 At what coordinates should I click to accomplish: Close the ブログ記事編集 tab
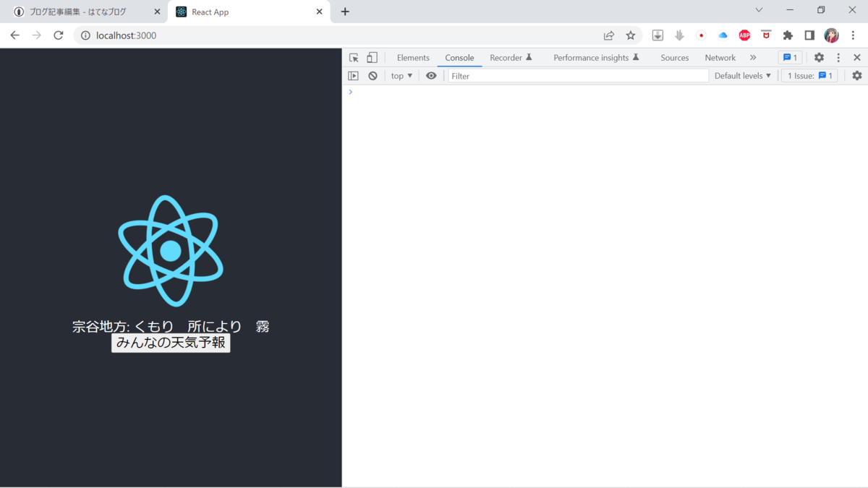(x=158, y=12)
